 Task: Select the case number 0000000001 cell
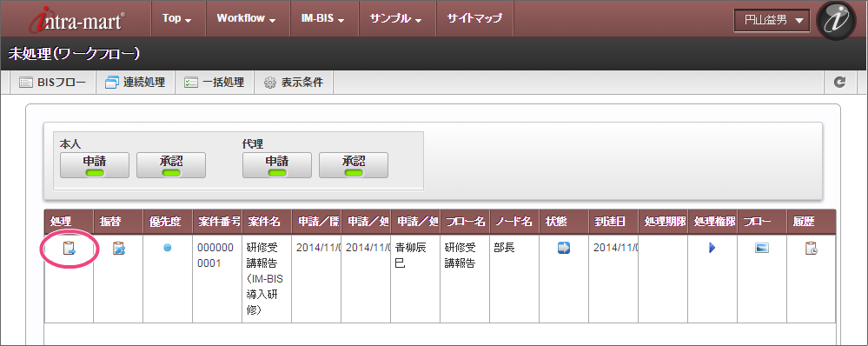pos(217,278)
